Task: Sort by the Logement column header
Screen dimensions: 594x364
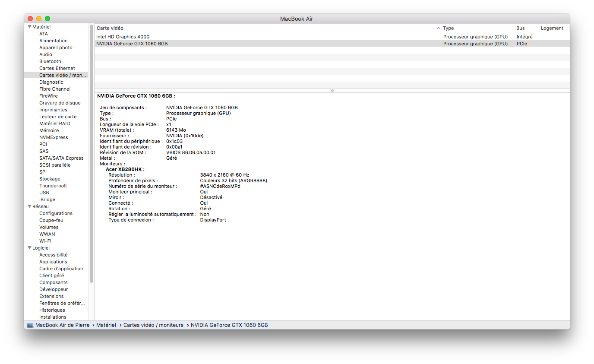Action: (x=554, y=28)
